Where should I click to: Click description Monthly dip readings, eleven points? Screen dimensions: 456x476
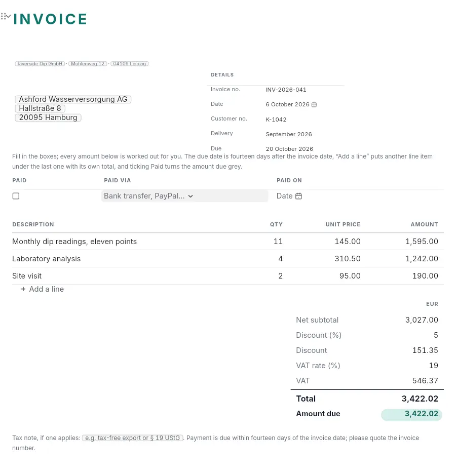click(74, 242)
